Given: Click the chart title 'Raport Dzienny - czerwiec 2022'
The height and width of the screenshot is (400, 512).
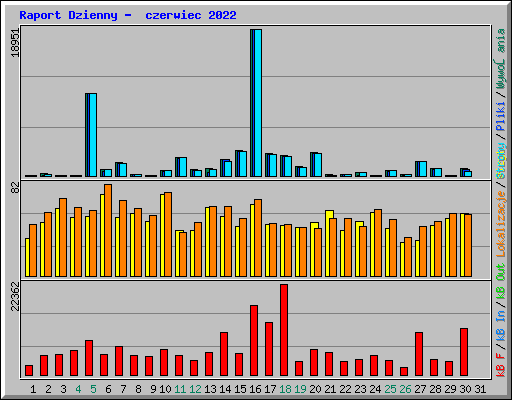Looking at the screenshot, I should [128, 15].
